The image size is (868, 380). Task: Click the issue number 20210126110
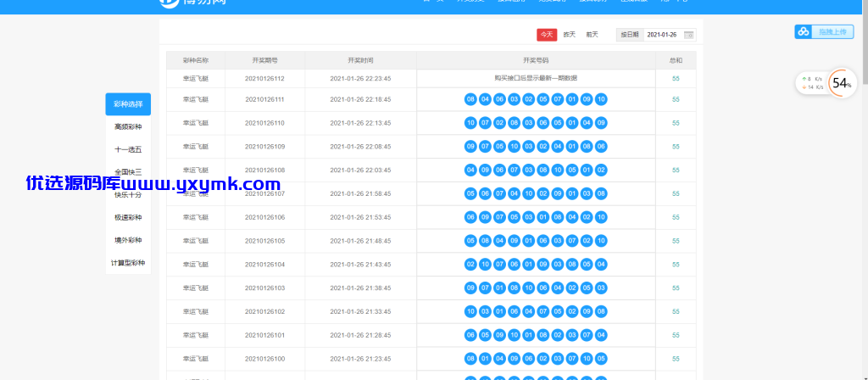click(264, 123)
